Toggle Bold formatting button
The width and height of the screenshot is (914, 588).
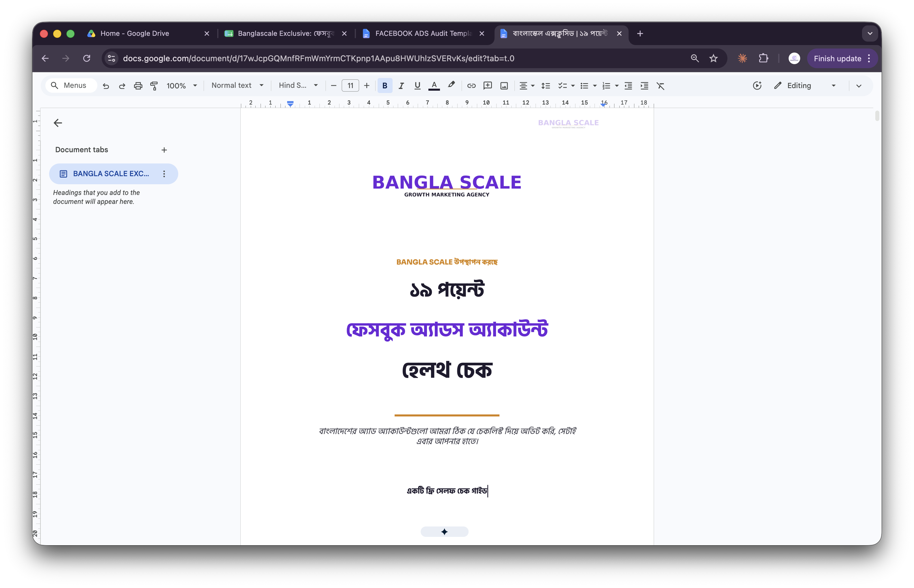coord(384,85)
